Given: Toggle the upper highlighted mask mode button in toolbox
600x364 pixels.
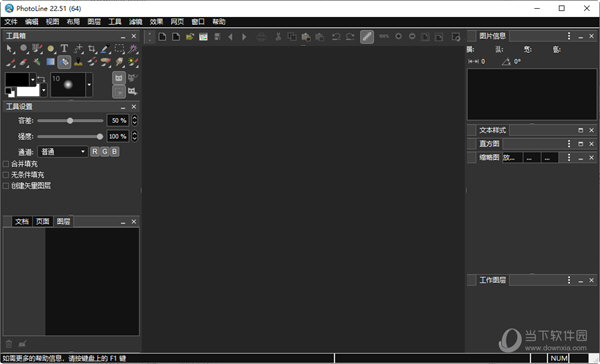Looking at the screenshot, I should (x=119, y=78).
